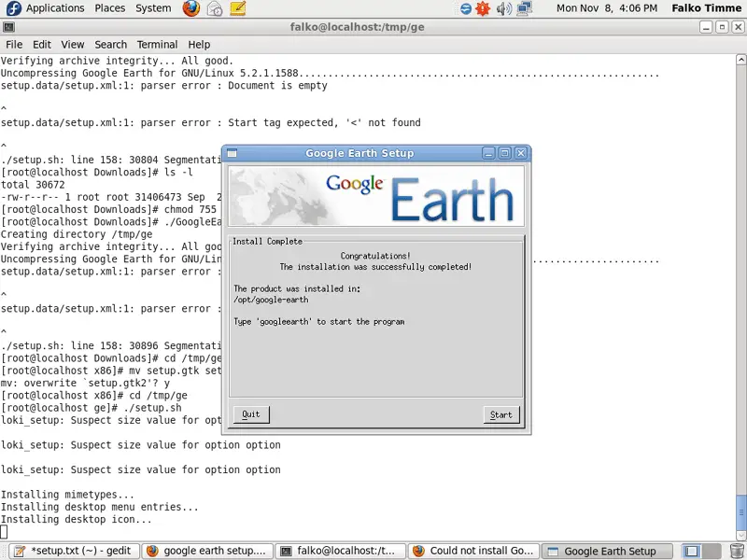Click the terminal scrollbar thumb
Viewport: 747px width, 560px height.
(x=741, y=511)
